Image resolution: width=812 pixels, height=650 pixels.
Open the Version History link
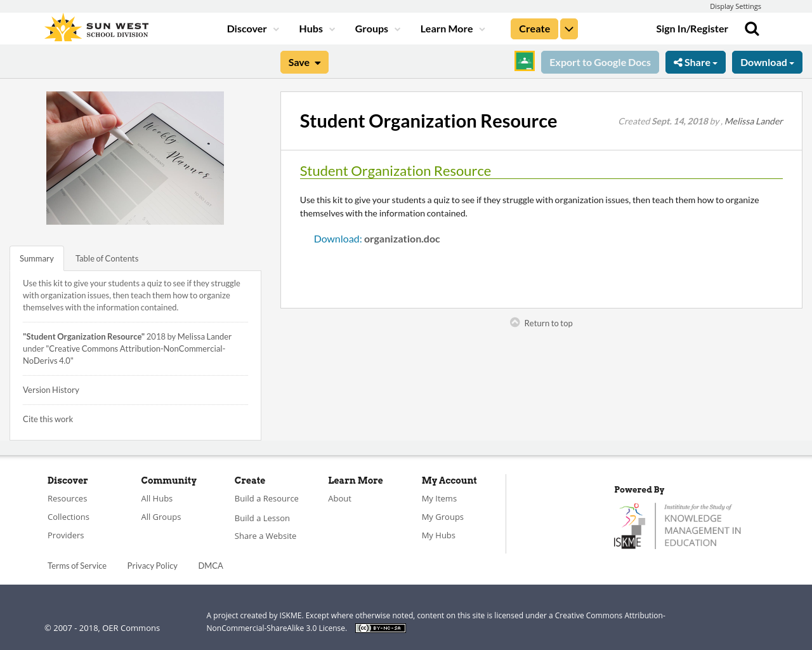[x=51, y=389]
